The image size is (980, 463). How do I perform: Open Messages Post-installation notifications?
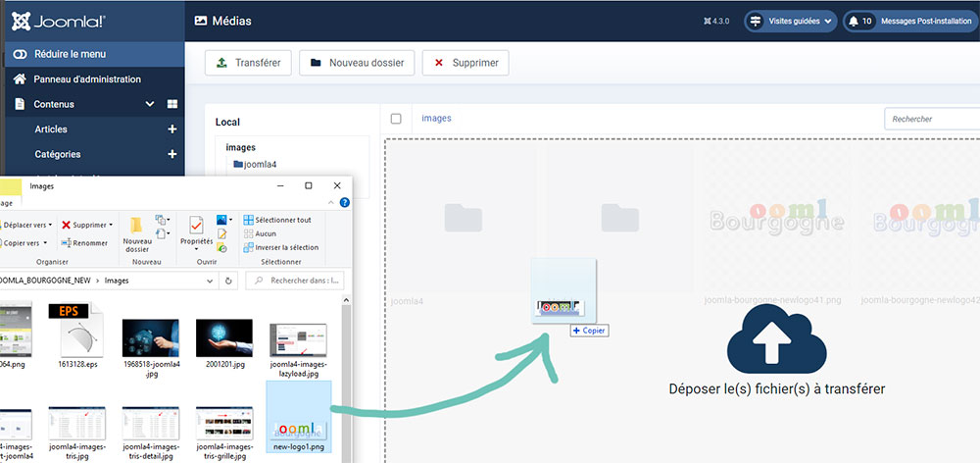pos(910,22)
